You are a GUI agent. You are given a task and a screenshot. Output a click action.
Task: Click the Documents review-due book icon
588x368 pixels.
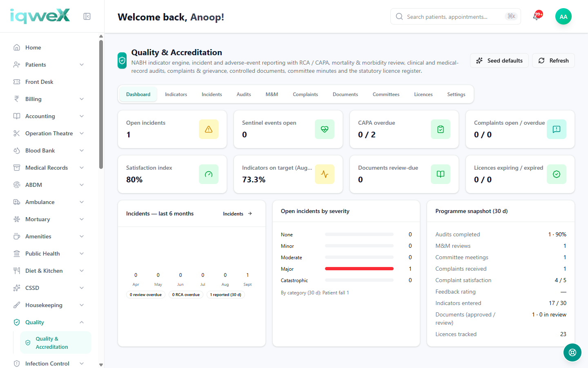coord(441,174)
